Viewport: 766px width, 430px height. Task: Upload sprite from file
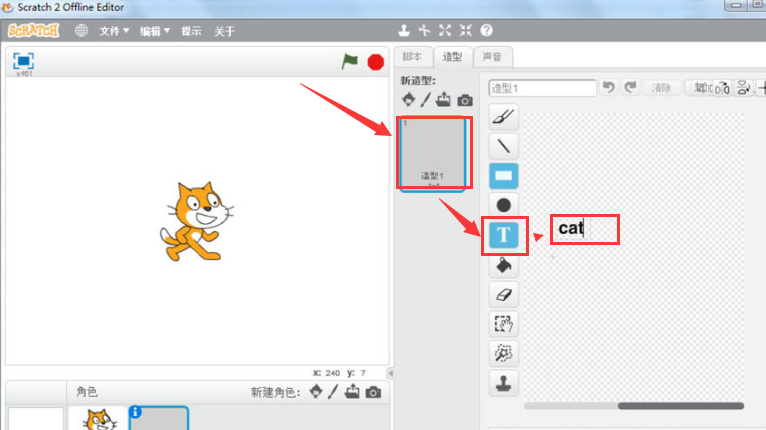(352, 391)
